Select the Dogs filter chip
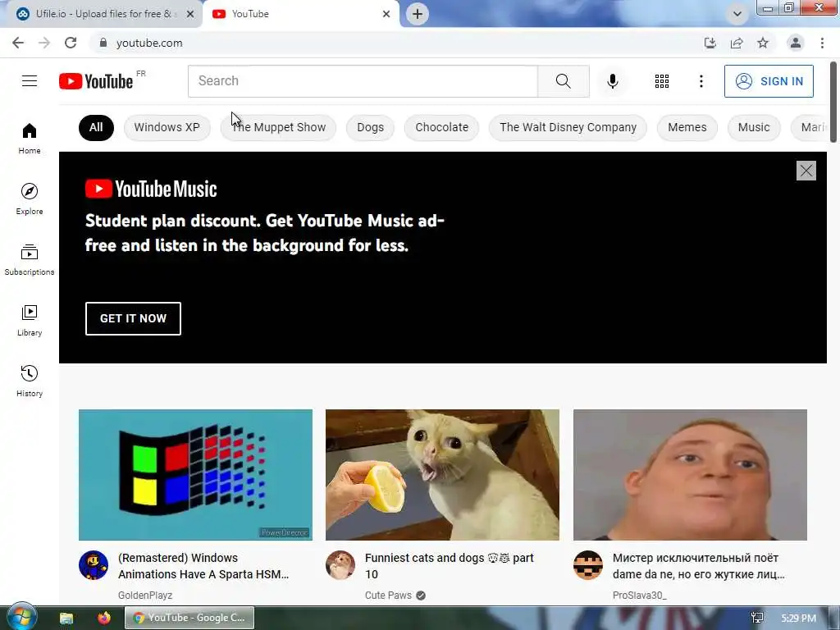This screenshot has width=840, height=630. point(370,127)
